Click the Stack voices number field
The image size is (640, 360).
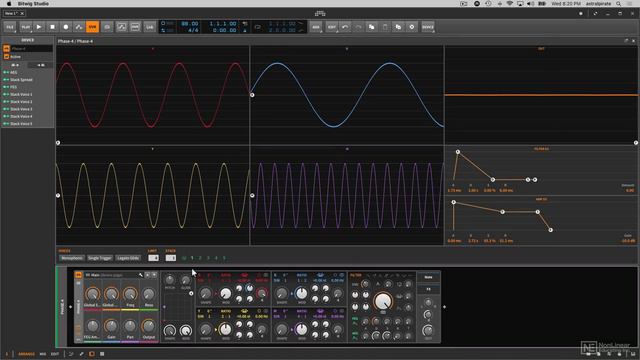[x=171, y=258]
